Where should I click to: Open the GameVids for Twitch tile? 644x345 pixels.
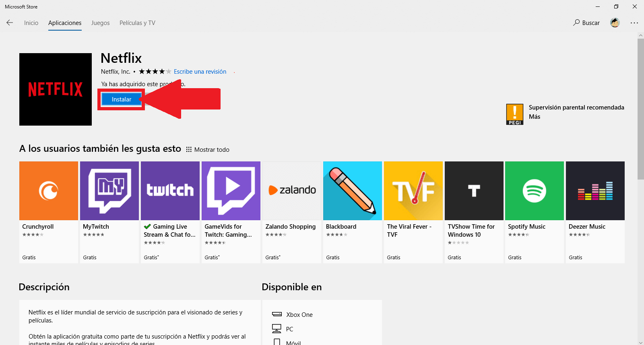[231, 212]
